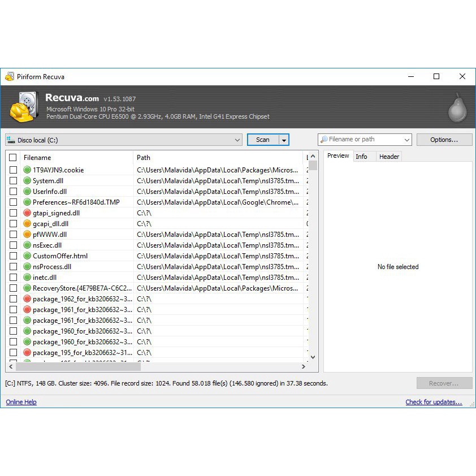Check the box for UserInfo.dll
Screen dimensions: 476x476
click(x=13, y=191)
